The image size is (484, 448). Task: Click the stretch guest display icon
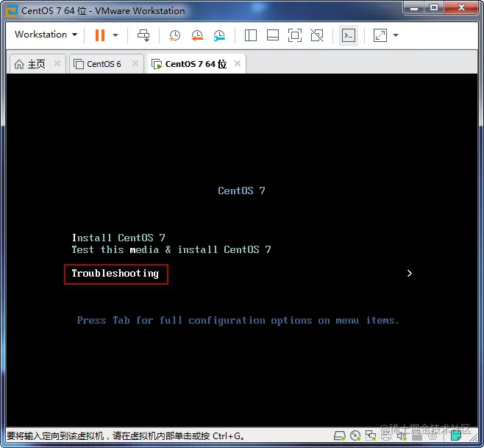380,35
